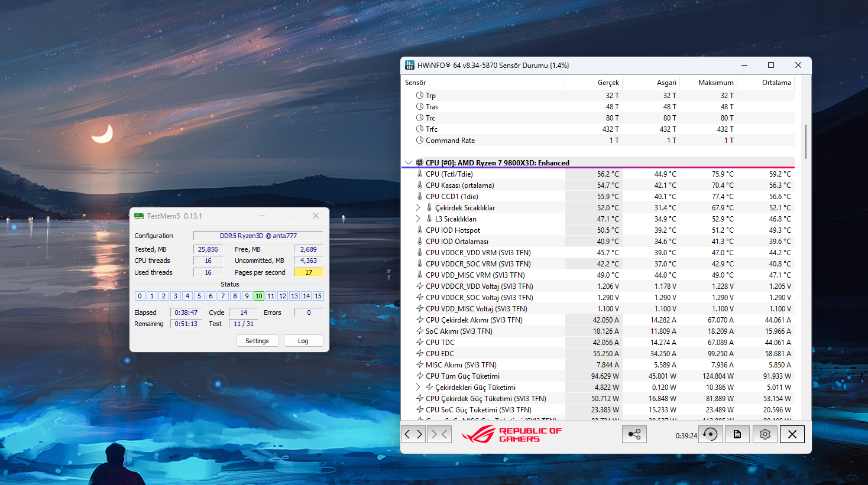The image size is (868, 485).
Task: Click the Cycle value 14
Action: click(244, 313)
